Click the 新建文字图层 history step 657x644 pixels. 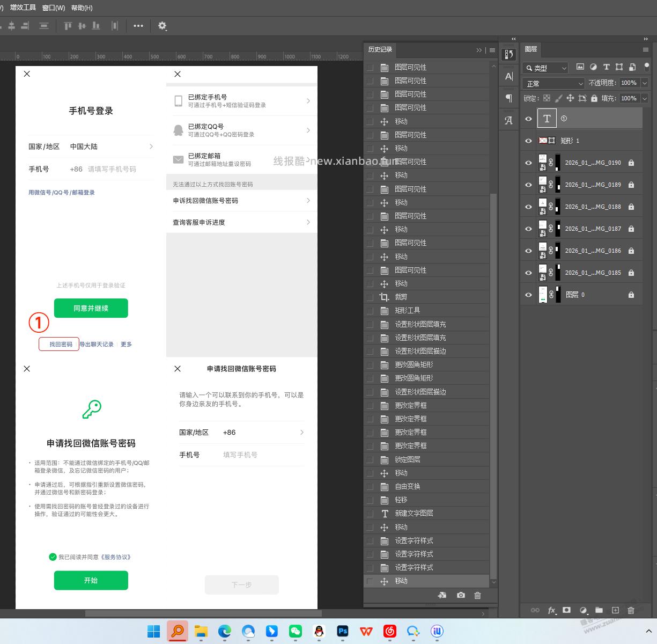coord(414,514)
